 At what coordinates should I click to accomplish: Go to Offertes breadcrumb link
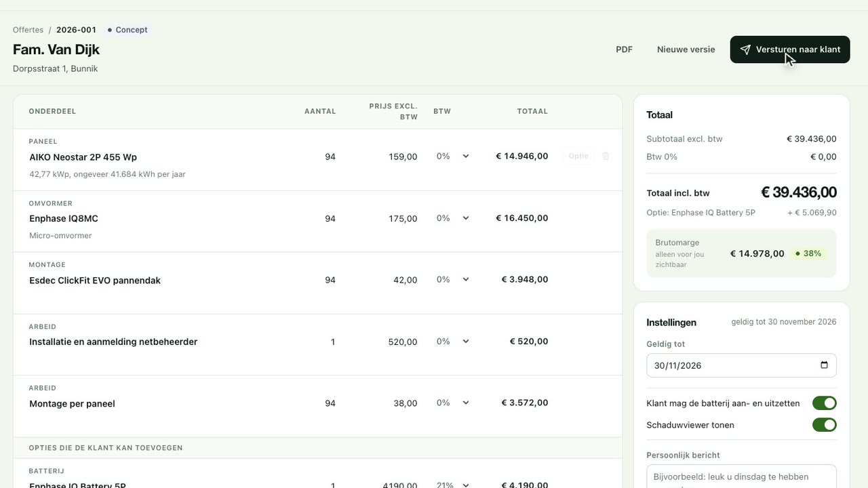point(28,30)
